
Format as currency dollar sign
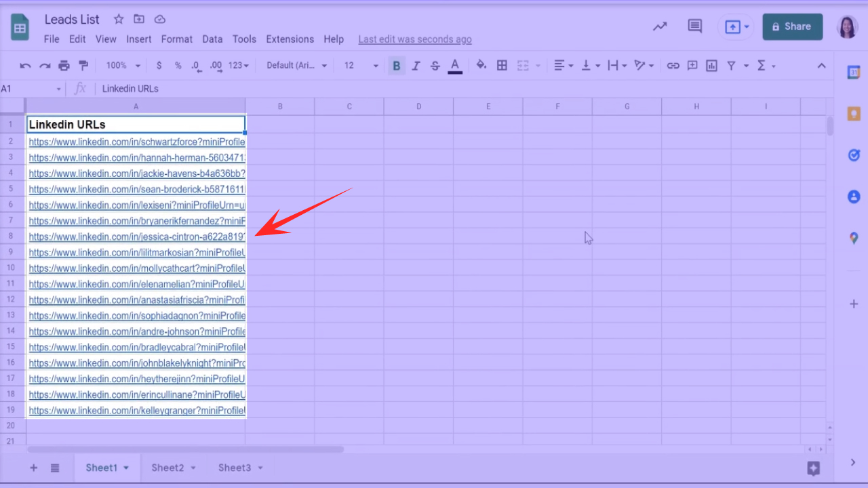[x=159, y=66]
